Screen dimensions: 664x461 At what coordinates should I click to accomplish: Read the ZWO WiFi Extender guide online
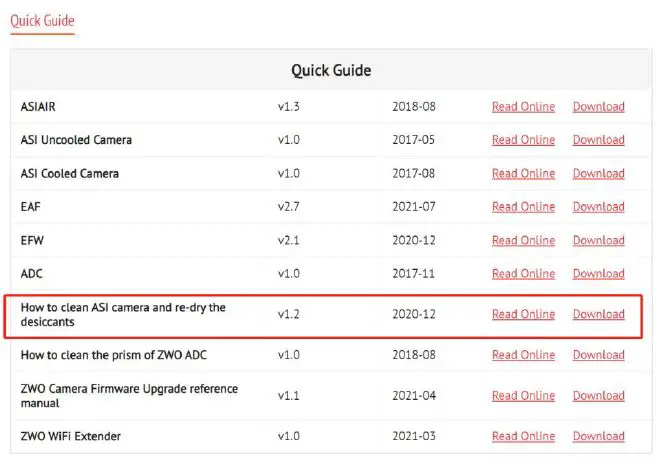click(523, 436)
